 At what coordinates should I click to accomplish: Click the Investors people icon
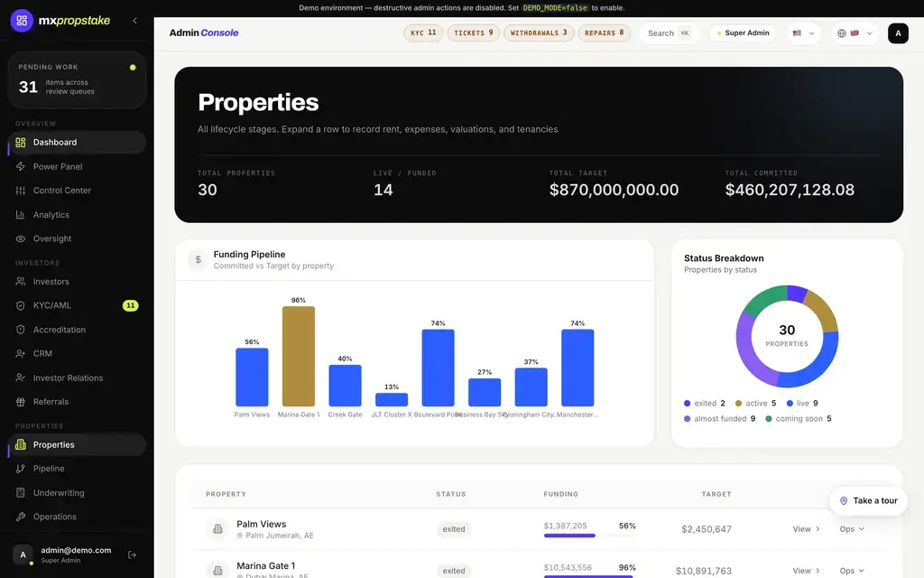click(21, 282)
